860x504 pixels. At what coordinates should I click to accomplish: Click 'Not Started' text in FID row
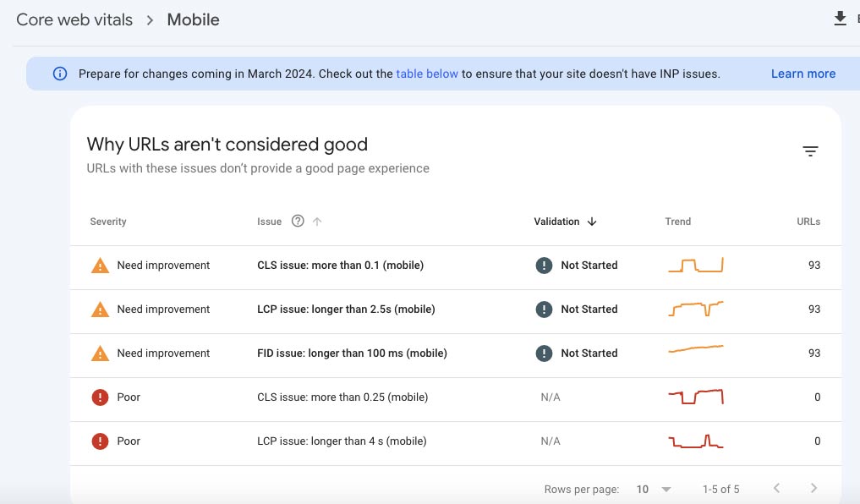[x=589, y=353]
